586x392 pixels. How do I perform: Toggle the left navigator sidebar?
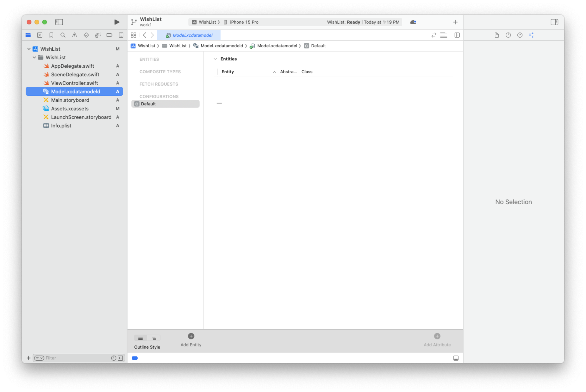tap(59, 22)
